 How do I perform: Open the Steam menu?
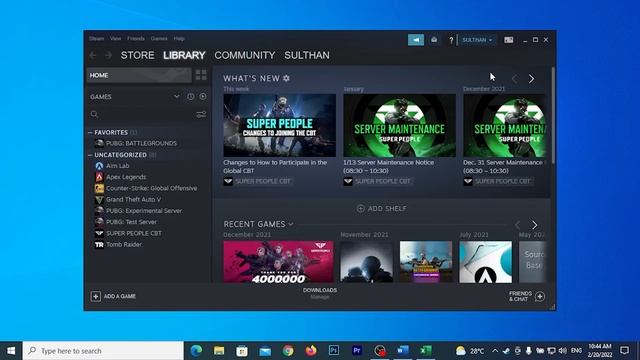tap(97, 38)
